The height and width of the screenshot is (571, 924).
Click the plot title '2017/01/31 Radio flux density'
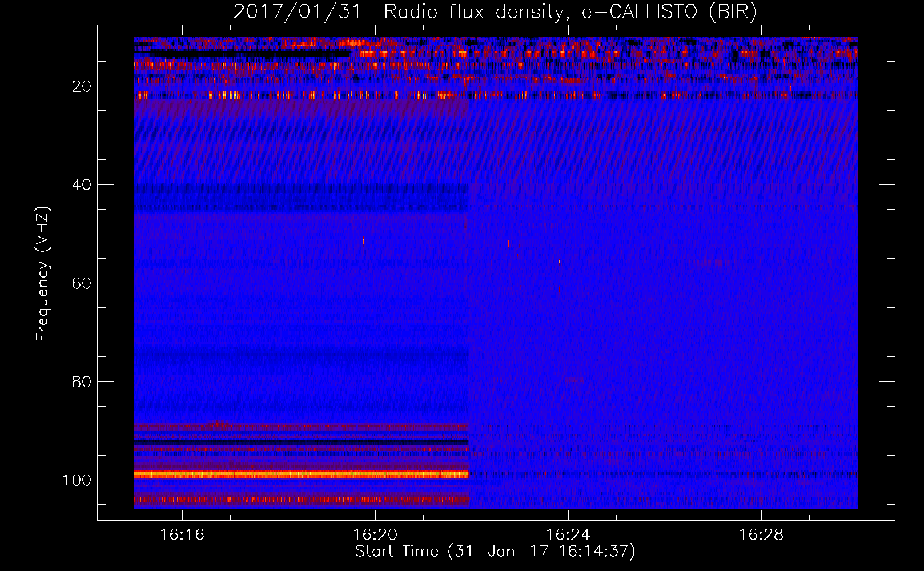399,11
